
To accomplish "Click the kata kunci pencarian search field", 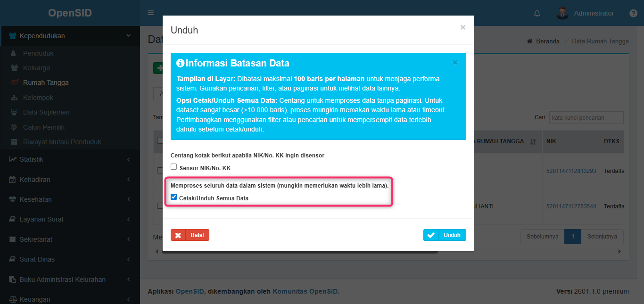I will click(586, 117).
